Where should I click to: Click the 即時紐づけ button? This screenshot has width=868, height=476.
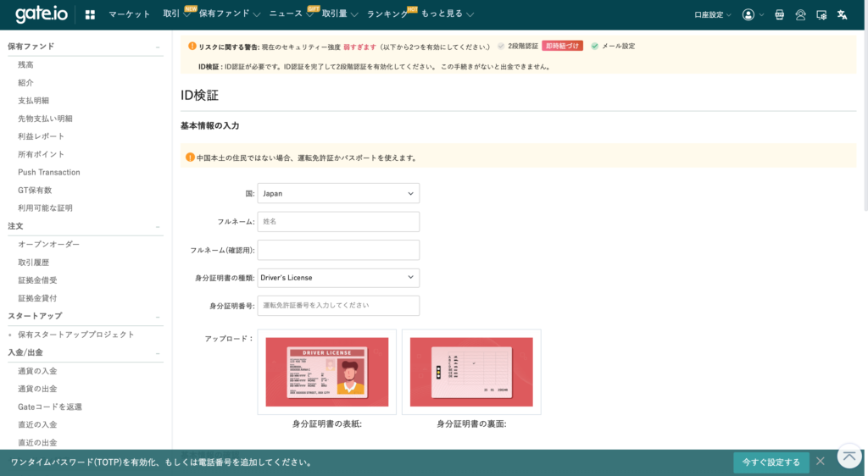click(562, 46)
